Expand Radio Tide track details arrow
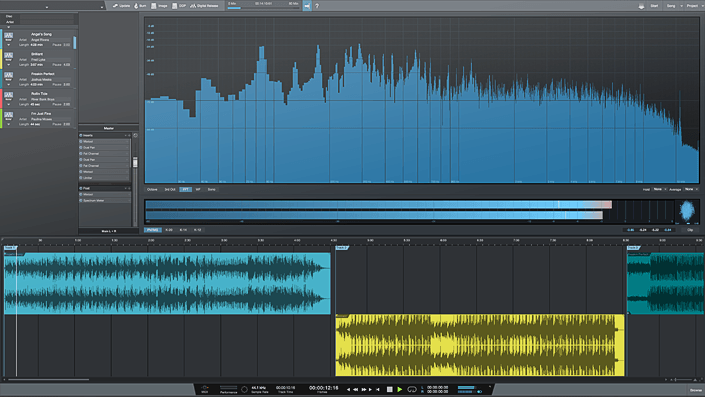The width and height of the screenshot is (705, 397). pos(9,104)
